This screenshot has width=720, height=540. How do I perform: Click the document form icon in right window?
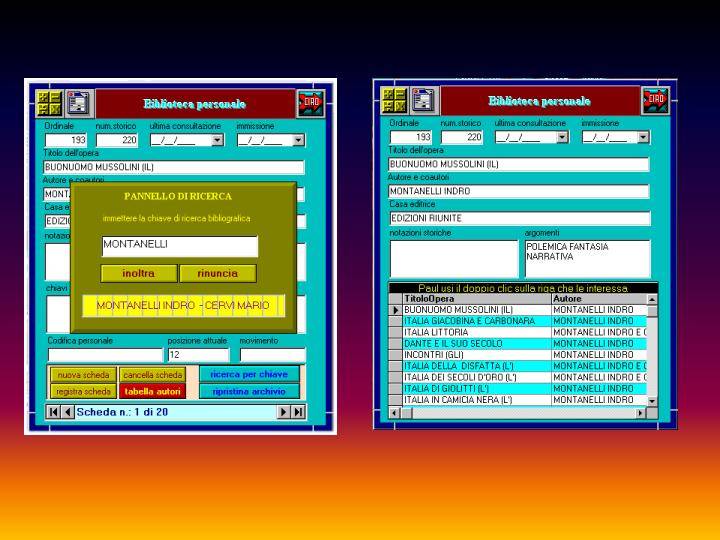(423, 100)
